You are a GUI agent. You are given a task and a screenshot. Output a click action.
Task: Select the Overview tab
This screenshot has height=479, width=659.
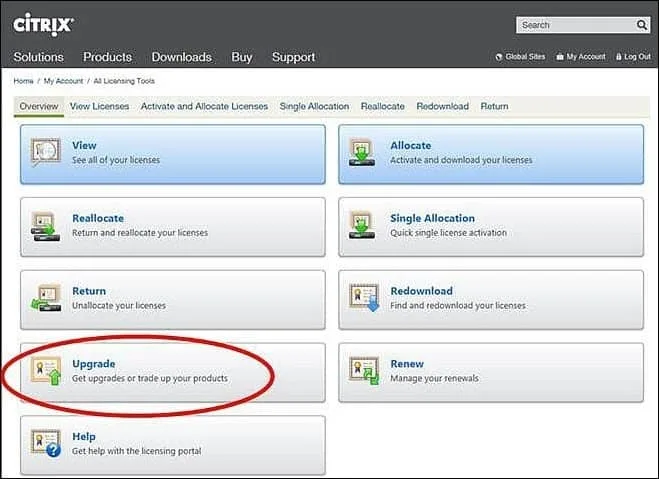[39, 106]
